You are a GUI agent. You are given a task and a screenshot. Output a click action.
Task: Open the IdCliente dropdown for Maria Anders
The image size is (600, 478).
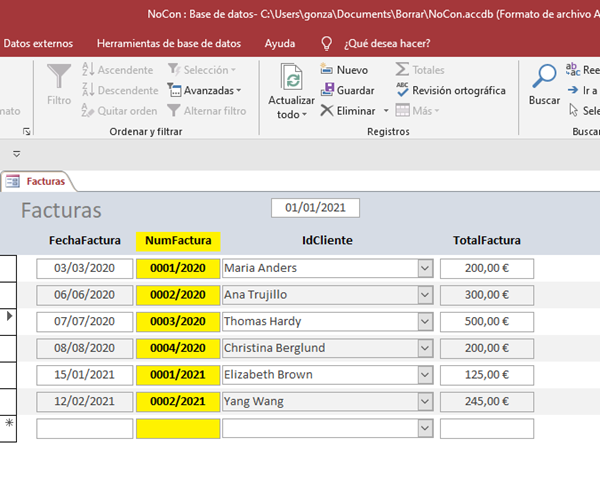(425, 268)
